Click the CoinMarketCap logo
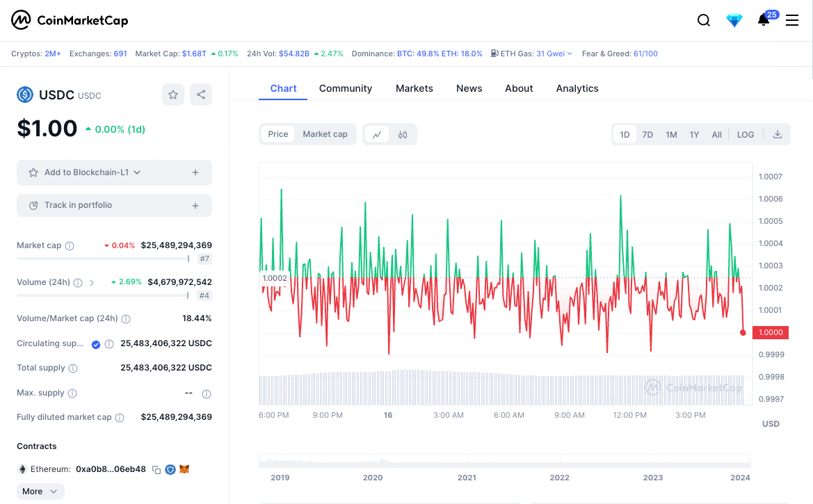 [70, 20]
